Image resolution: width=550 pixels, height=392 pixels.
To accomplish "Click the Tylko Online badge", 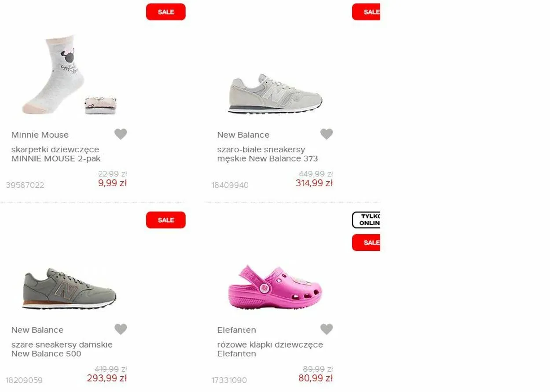I will (x=367, y=220).
